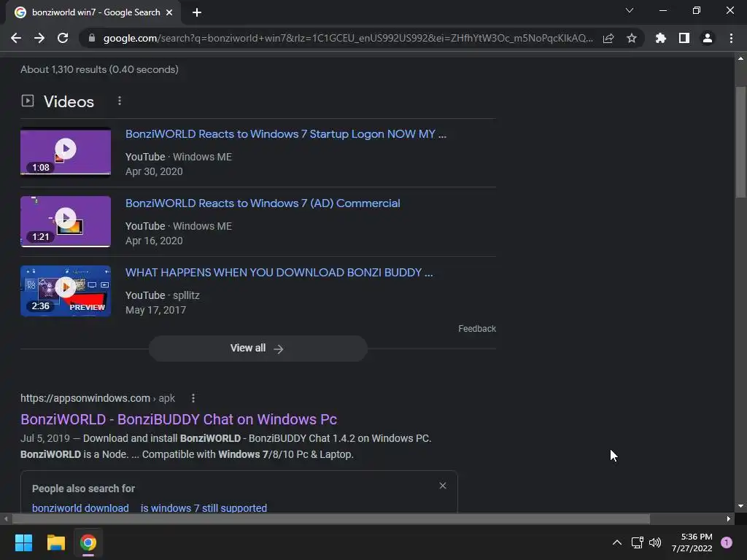
Task: Open site information via the lock icon
Action: pyautogui.click(x=92, y=38)
